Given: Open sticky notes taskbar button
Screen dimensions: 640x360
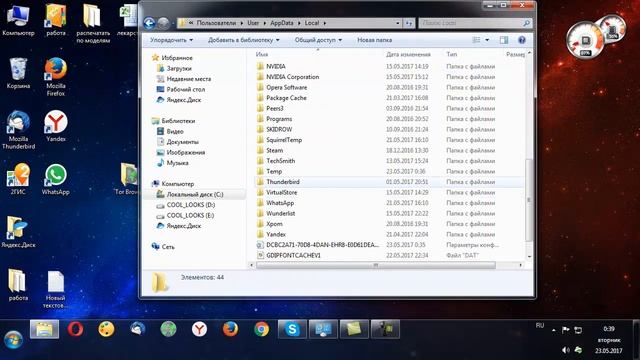Looking at the screenshot, I should [354, 329].
